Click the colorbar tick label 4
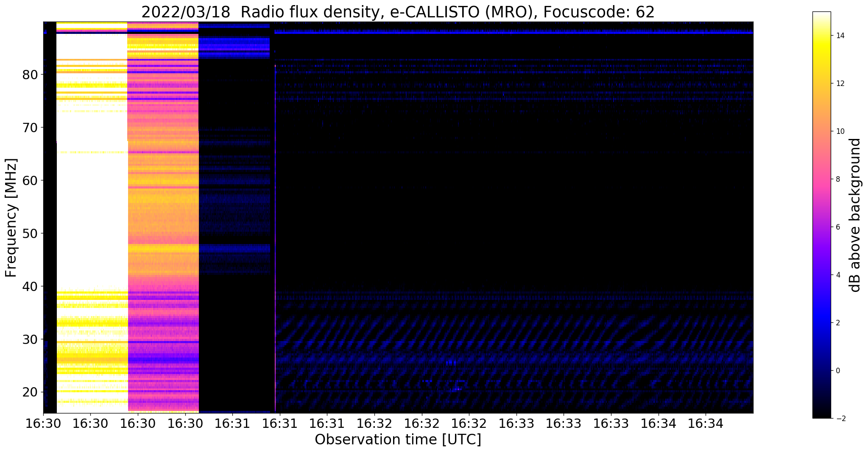The height and width of the screenshot is (452, 868). (837, 275)
